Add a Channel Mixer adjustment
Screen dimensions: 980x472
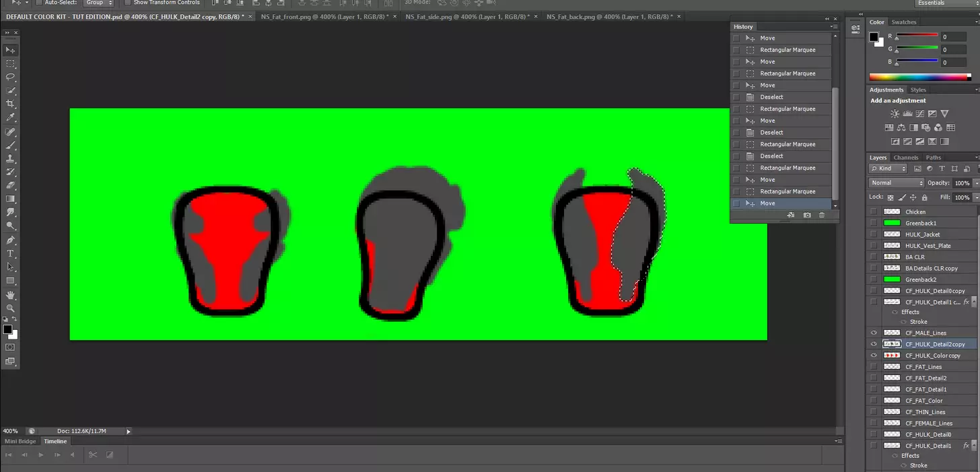938,127
